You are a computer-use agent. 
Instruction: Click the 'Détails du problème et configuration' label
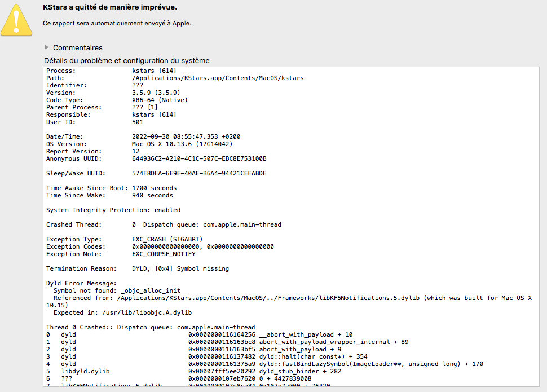pos(127,60)
